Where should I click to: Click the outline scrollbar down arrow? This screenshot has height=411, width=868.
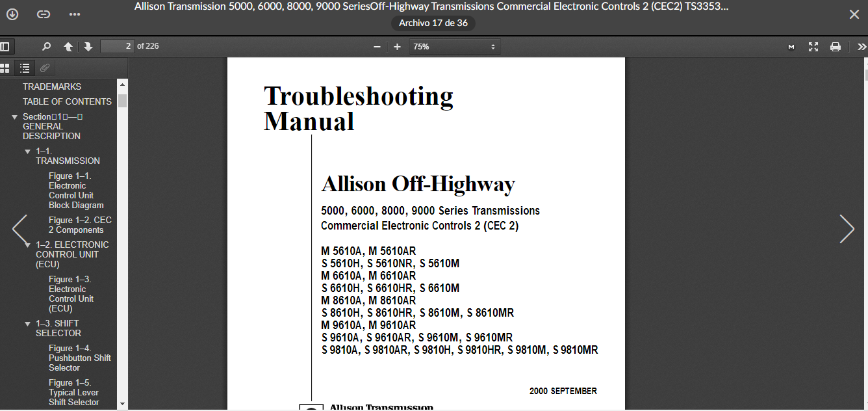pyautogui.click(x=122, y=404)
